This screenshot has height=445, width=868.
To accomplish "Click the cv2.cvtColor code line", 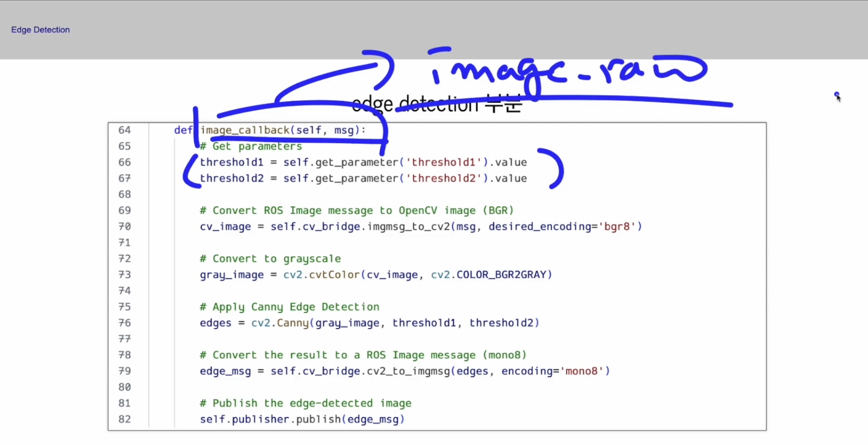I will 376,275.
